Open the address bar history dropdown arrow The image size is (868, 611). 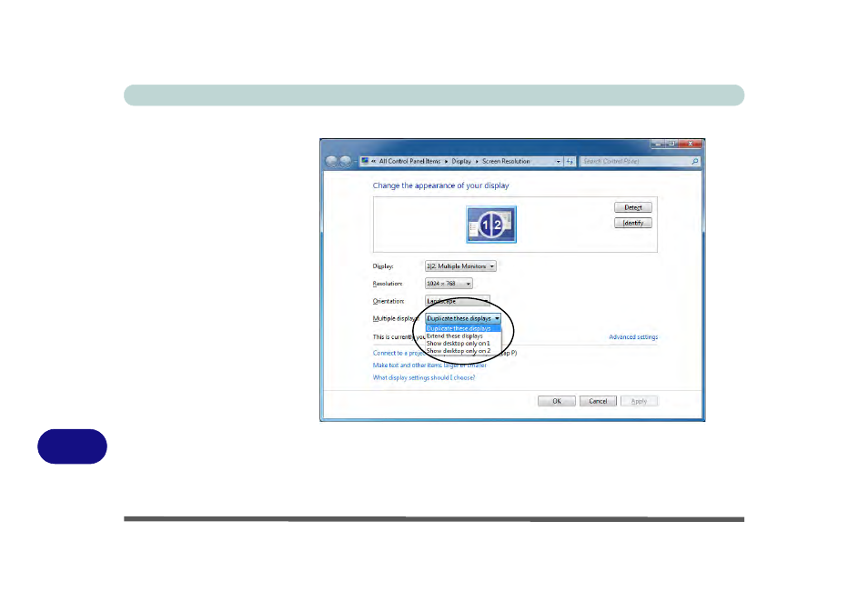point(559,161)
